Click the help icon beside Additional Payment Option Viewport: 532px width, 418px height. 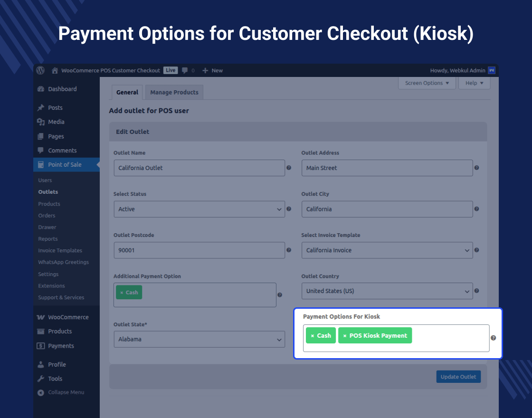coord(280,295)
